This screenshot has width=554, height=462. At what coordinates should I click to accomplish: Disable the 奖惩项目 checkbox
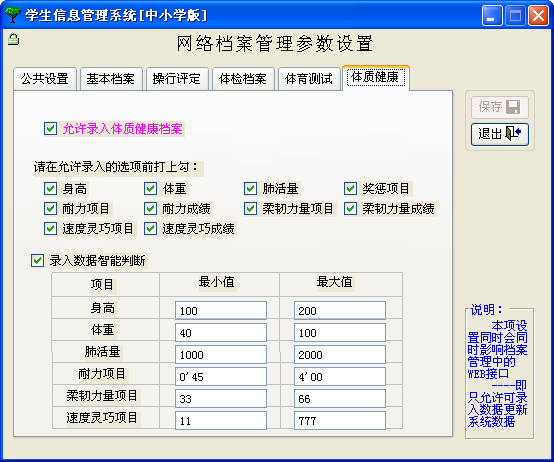[350, 189]
